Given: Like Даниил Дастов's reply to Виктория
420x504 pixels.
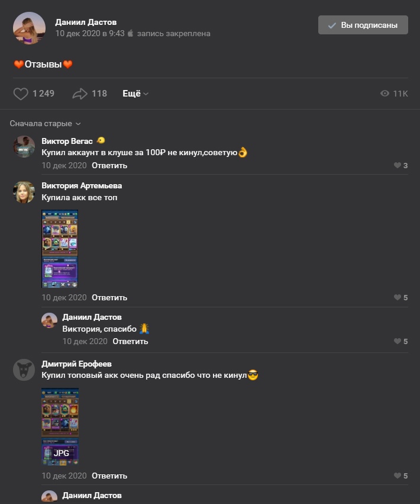Looking at the screenshot, I should tap(398, 342).
